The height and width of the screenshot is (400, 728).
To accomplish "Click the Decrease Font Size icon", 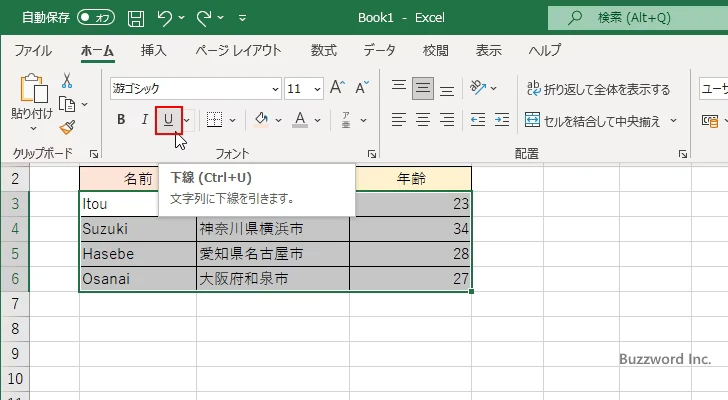I will pos(362,87).
